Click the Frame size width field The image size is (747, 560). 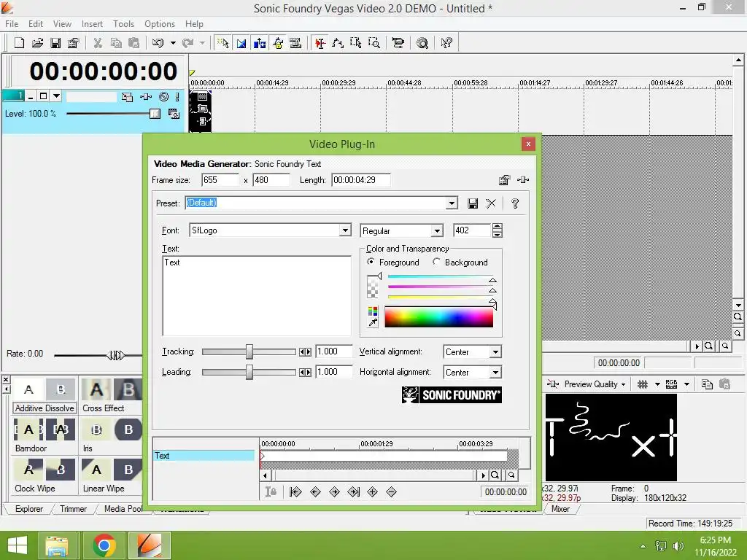coord(220,180)
